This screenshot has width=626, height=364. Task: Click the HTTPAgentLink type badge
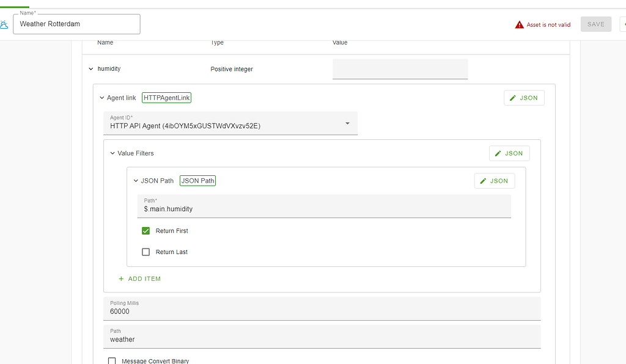(166, 98)
